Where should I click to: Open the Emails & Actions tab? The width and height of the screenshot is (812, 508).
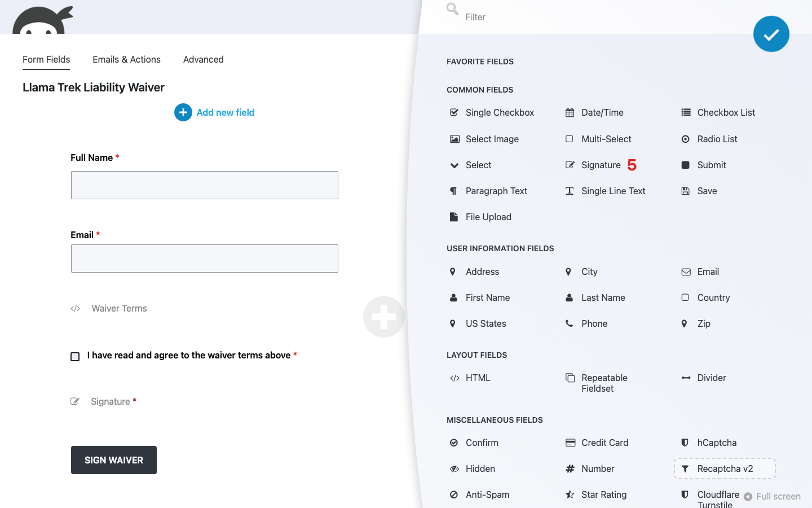[x=126, y=59]
